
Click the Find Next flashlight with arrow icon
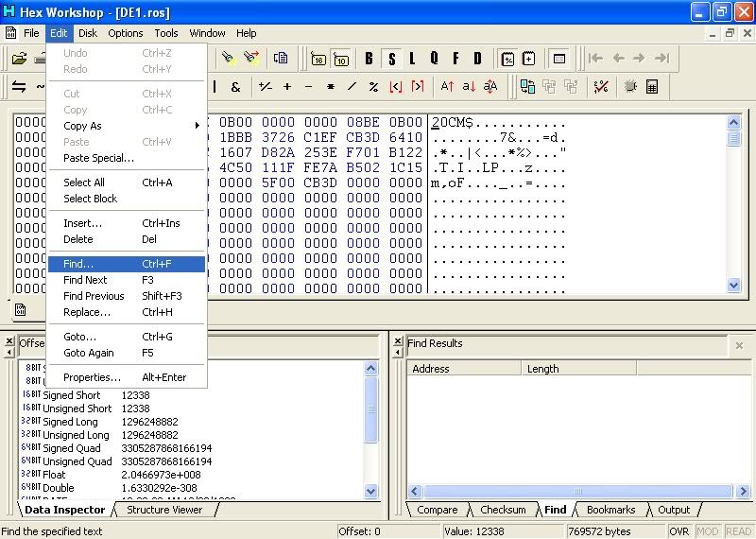coord(251,59)
